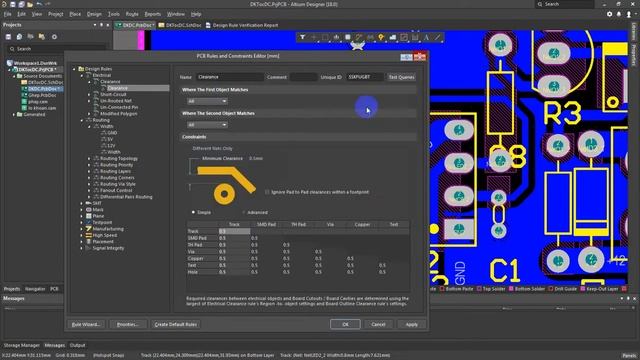This screenshot has width=640, height=360.
Task: Switch to DKToxDC.SchDoc document tab
Action: pyautogui.click(x=180, y=25)
